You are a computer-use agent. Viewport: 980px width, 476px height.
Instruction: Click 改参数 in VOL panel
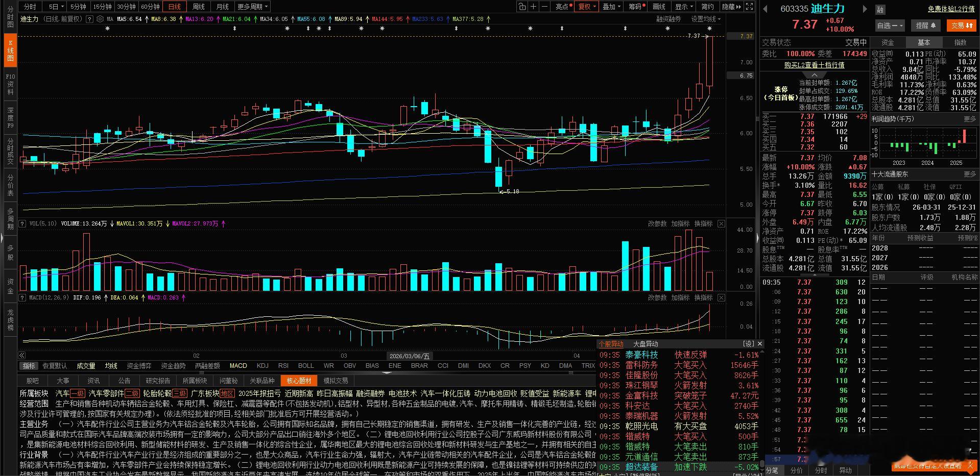pyautogui.click(x=657, y=223)
